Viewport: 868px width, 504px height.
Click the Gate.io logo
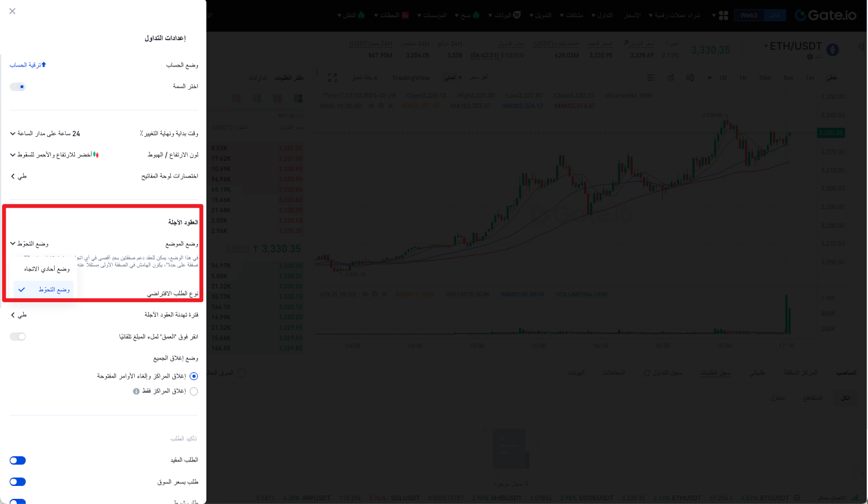pos(826,15)
